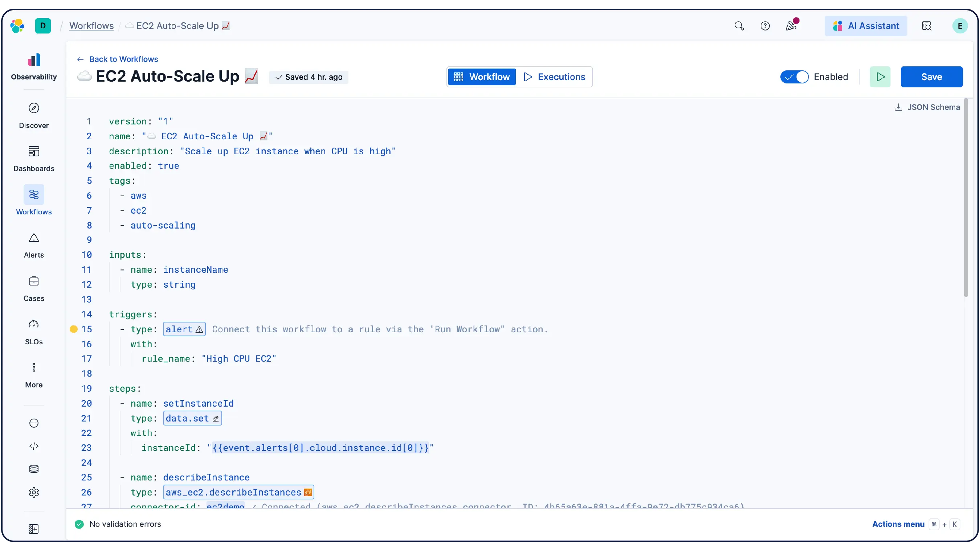
Task: Toggle the Enabled workflow switch
Action: coord(794,77)
